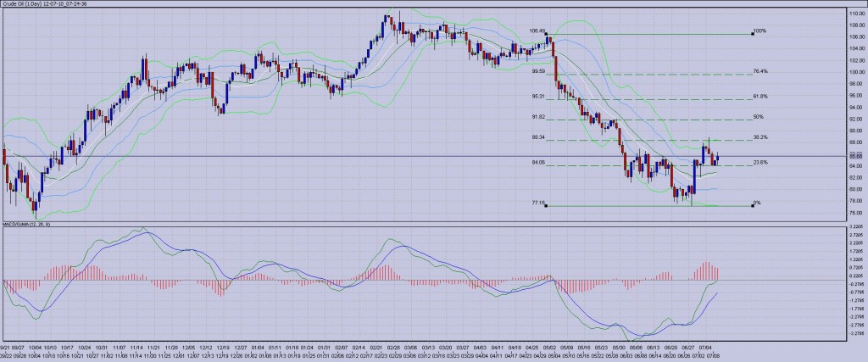Click the Fibonacci bottom-right anchor handle at 0%
The width and height of the screenshot is (868, 362).
point(753,206)
